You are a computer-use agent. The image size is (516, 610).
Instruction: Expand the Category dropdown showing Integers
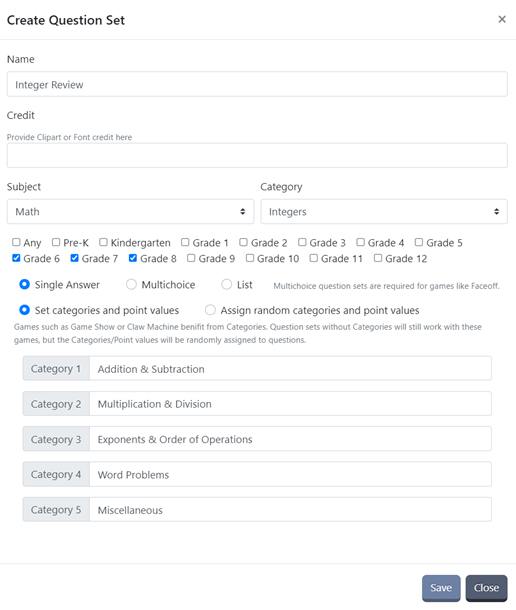384,212
